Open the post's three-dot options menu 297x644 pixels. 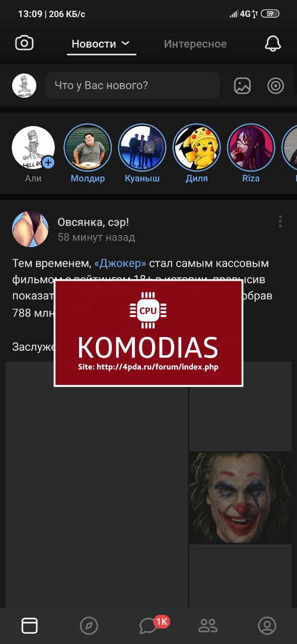pos(280,221)
